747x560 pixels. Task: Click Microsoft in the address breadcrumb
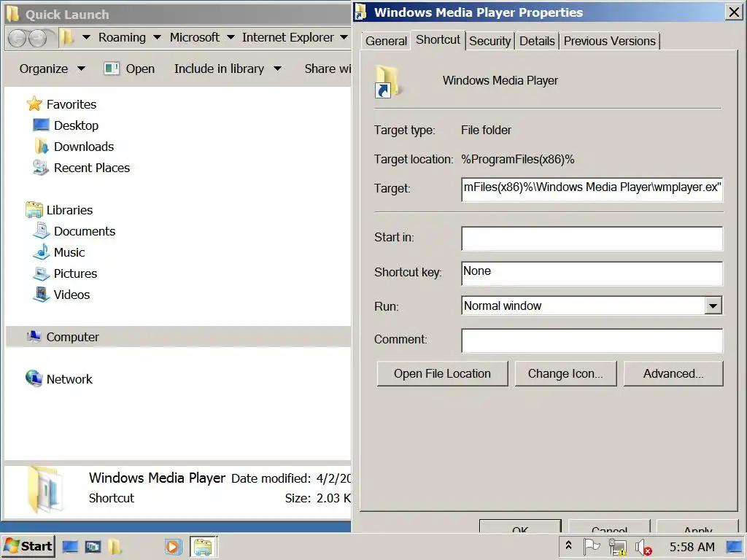point(194,37)
